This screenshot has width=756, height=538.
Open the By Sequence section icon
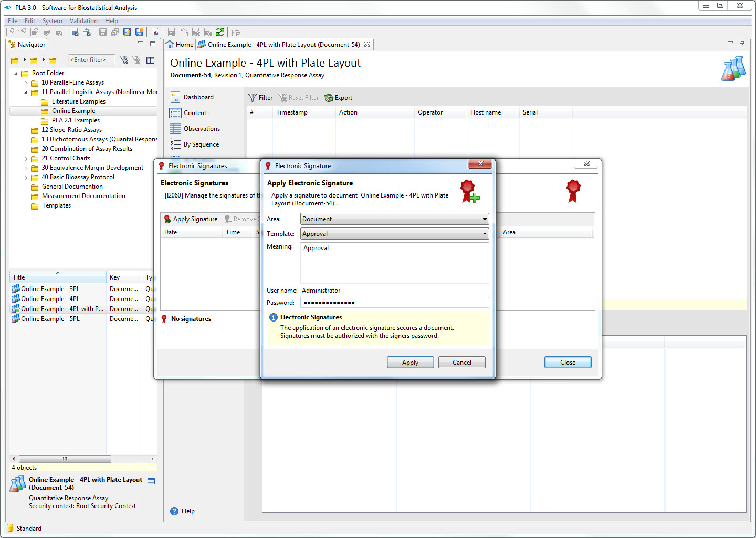(x=175, y=144)
